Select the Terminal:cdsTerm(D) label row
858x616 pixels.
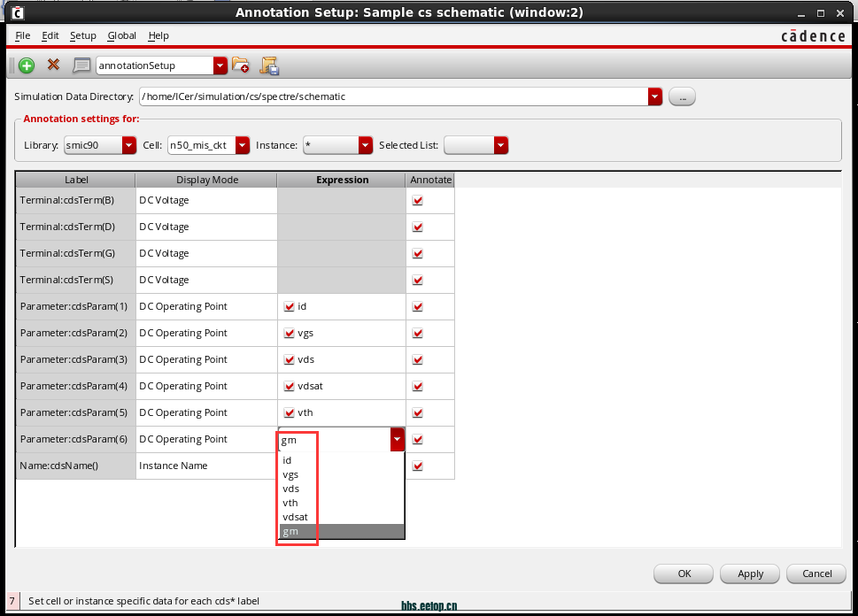76,227
